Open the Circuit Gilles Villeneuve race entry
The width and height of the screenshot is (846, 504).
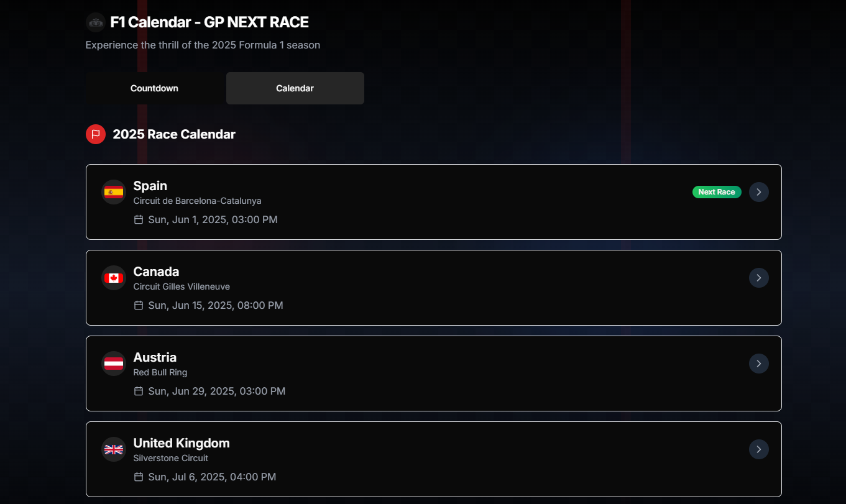coord(434,288)
